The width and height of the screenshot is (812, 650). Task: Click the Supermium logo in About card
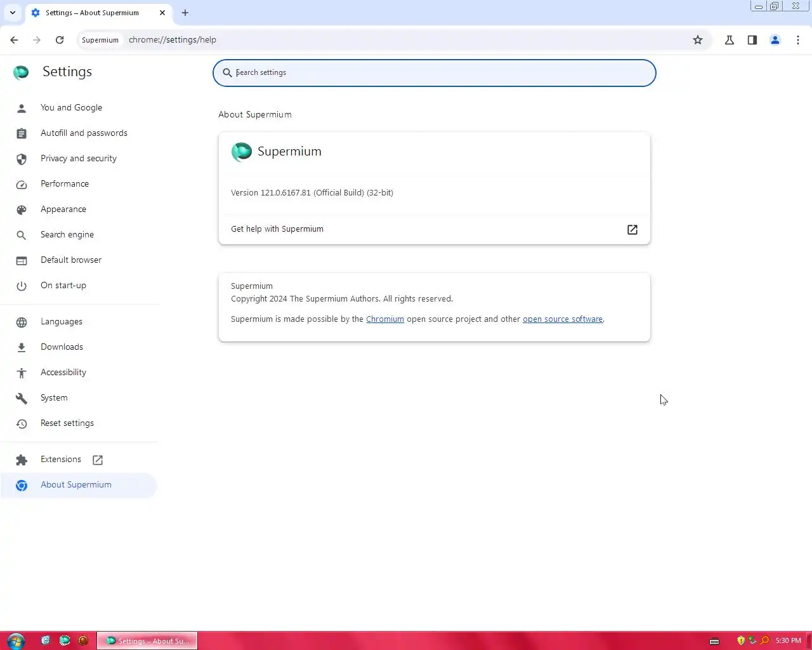click(241, 152)
